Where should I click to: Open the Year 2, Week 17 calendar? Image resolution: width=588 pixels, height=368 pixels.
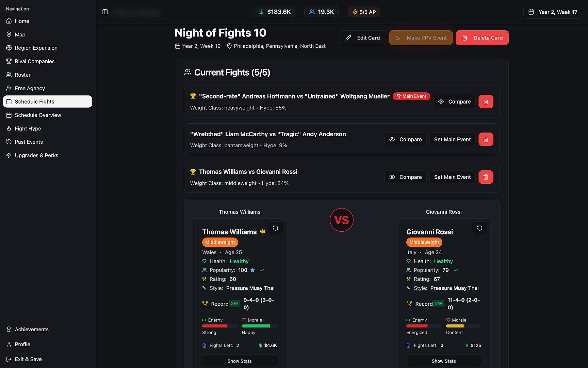pyautogui.click(x=553, y=12)
